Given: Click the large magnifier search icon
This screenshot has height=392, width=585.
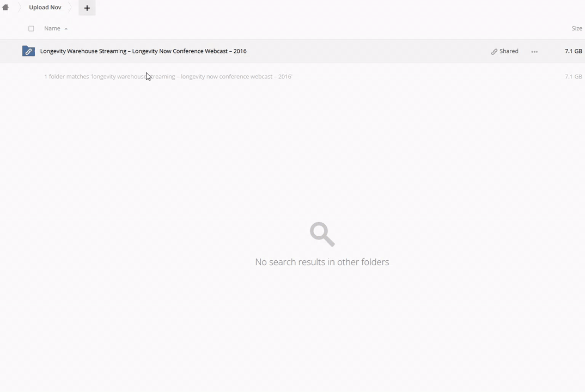Looking at the screenshot, I should point(322,234).
